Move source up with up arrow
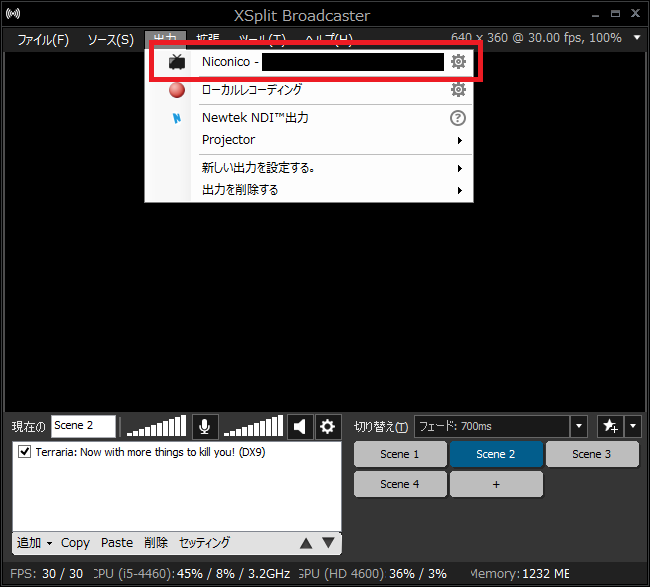The height and width of the screenshot is (587, 650). click(x=306, y=543)
